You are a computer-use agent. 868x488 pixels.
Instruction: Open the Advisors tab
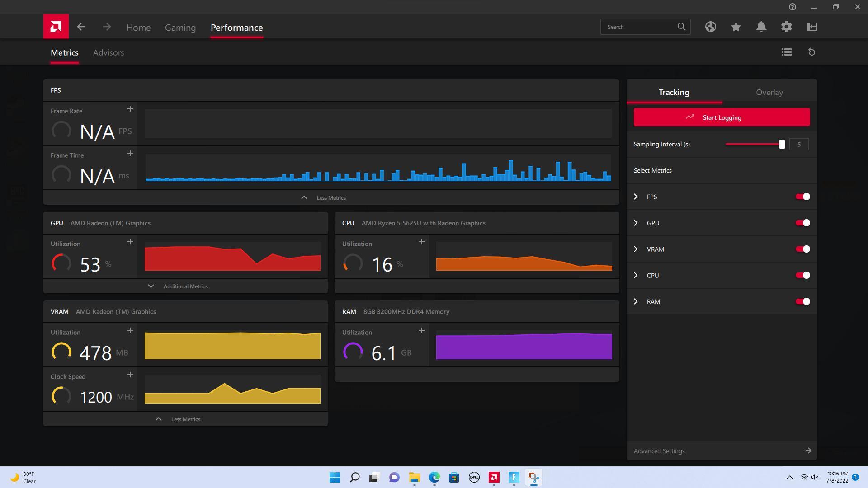pos(108,52)
